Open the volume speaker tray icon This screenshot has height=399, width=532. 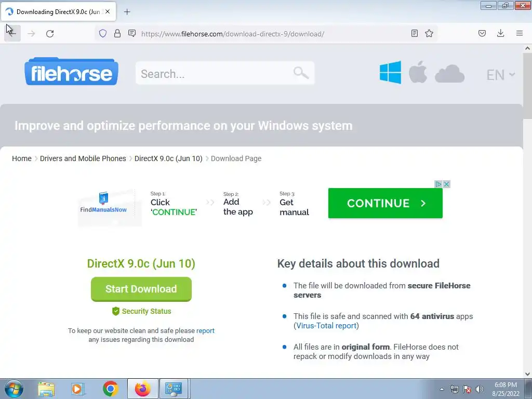tap(480, 390)
